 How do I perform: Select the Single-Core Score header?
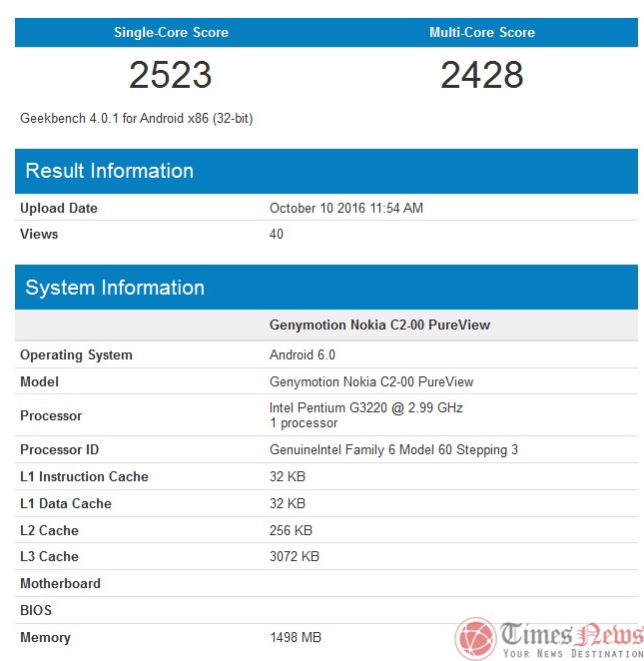coord(171,33)
